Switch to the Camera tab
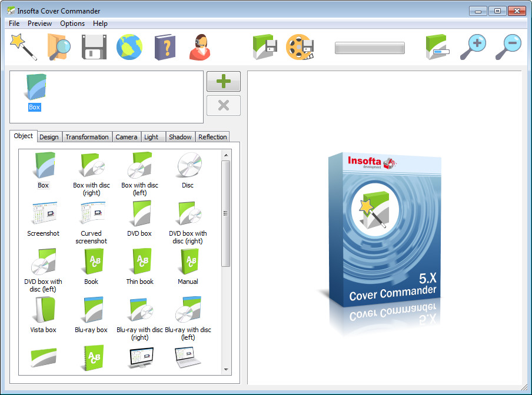Viewport: 532px width, 395px height. coord(126,137)
